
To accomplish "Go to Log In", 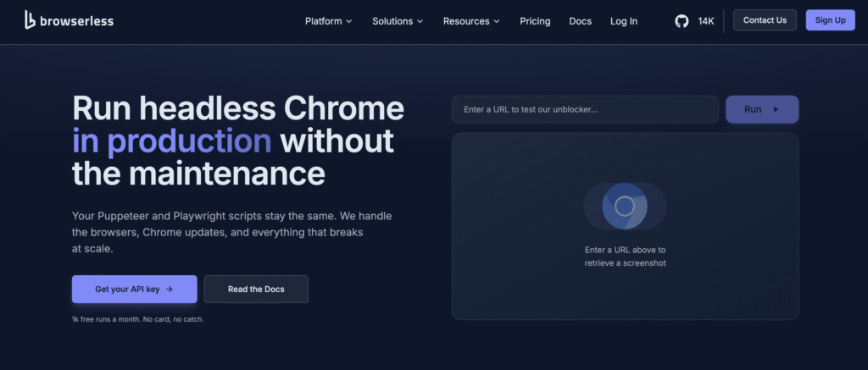I will (624, 21).
